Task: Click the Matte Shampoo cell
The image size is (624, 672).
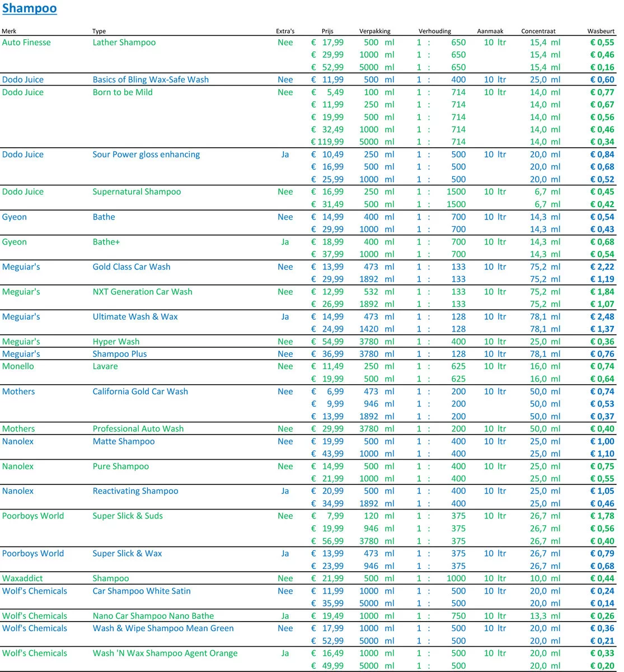Action: 124,441
